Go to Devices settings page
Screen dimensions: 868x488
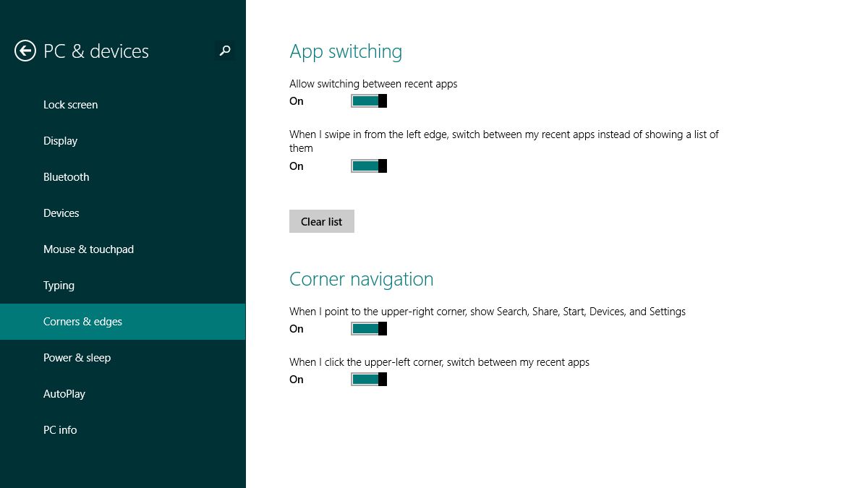[61, 213]
